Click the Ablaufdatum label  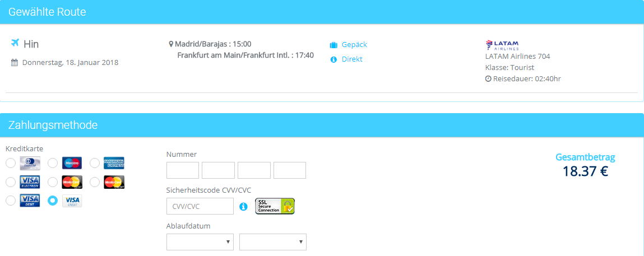point(188,226)
